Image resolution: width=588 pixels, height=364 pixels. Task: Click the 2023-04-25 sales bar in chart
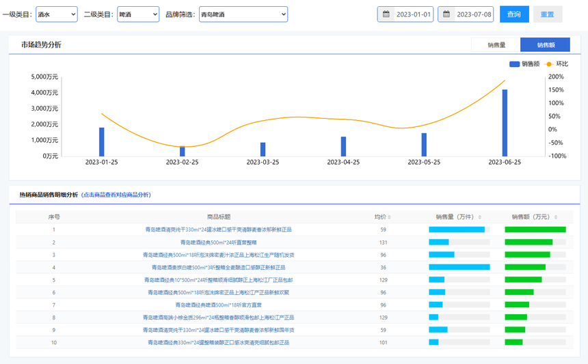(x=343, y=146)
